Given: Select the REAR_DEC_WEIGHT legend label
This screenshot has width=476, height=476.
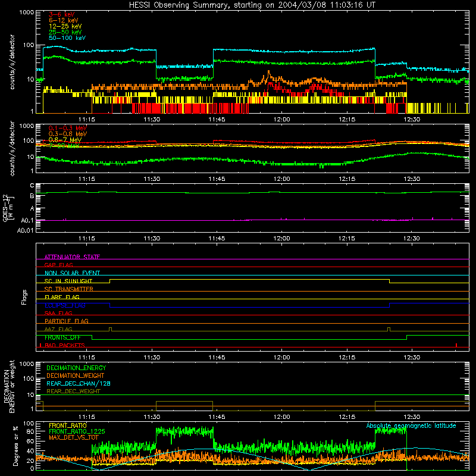Looking at the screenshot, I should pos(73,392).
